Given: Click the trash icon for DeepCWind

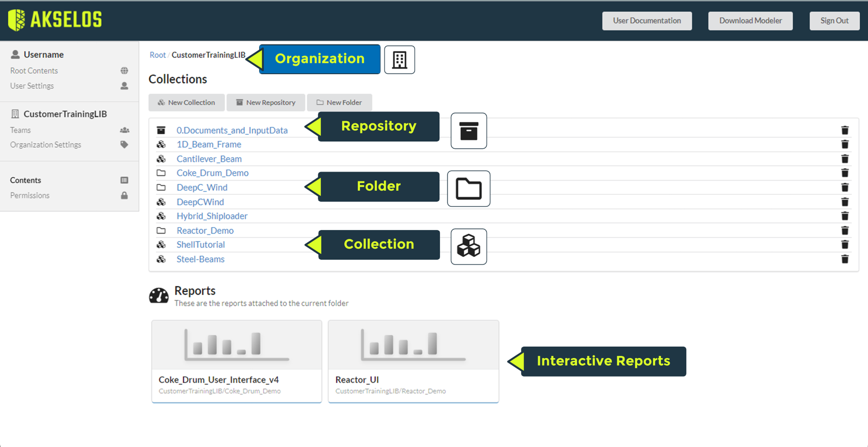Looking at the screenshot, I should pos(845,202).
